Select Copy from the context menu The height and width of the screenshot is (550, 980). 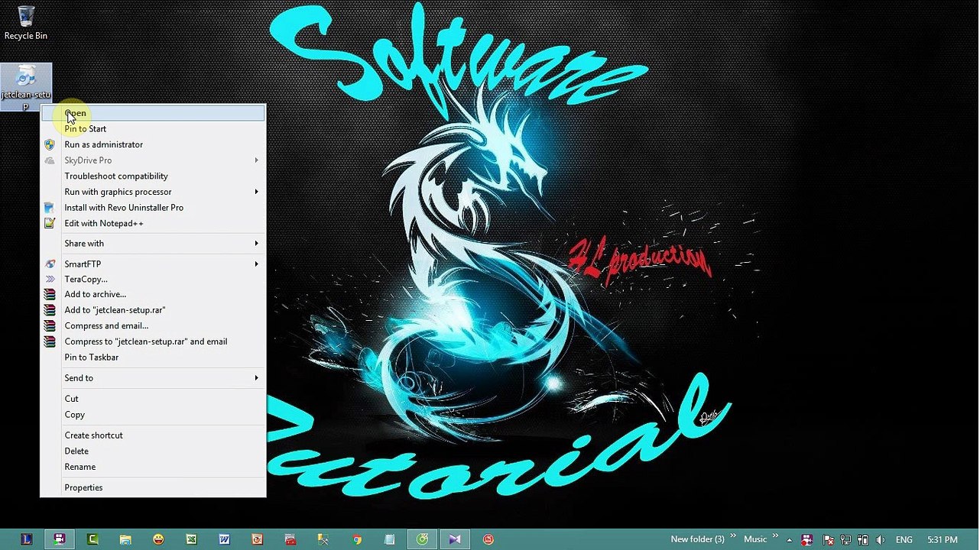click(153, 415)
